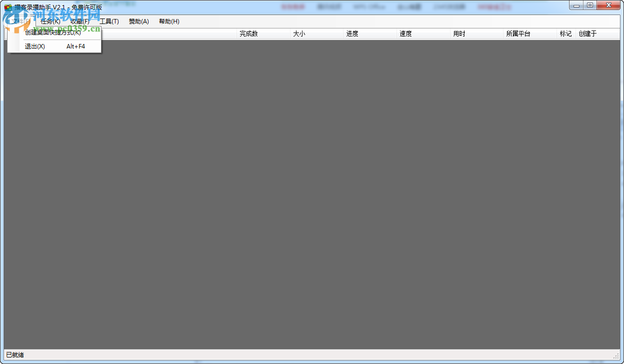The width and height of the screenshot is (624, 364).
Task: Click the 完成数 column header
Action: click(x=249, y=33)
